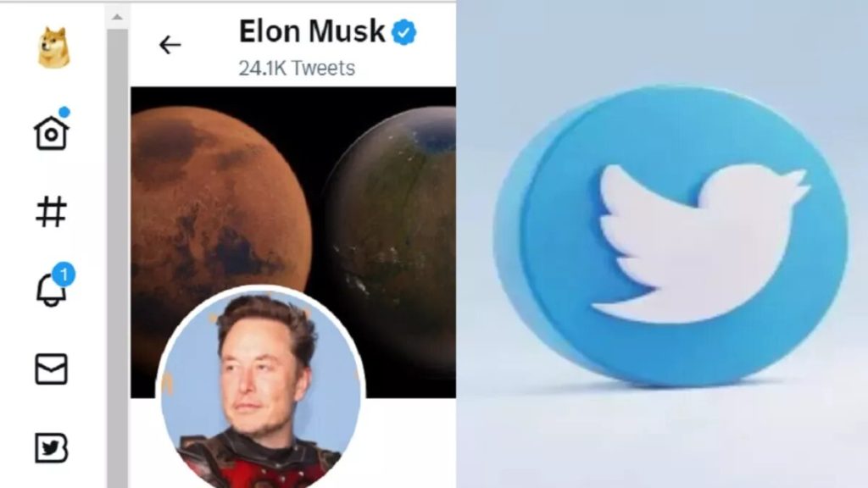Click the scrollbar up arrow

(x=117, y=17)
